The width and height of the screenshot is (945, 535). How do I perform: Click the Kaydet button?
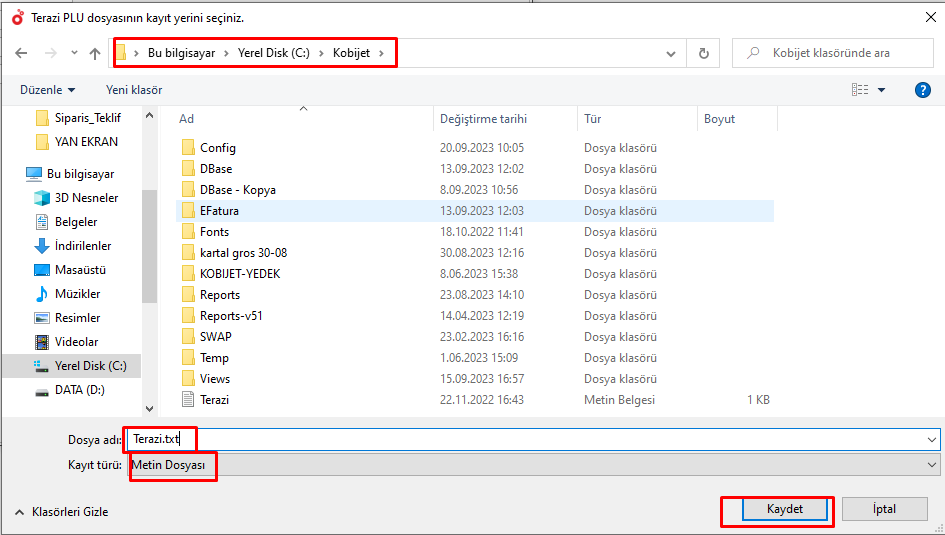click(x=785, y=509)
